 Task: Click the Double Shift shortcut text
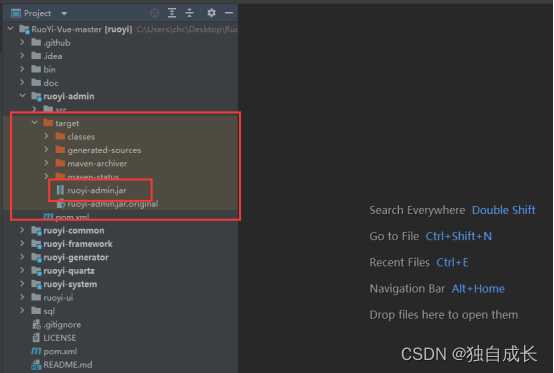click(x=503, y=210)
